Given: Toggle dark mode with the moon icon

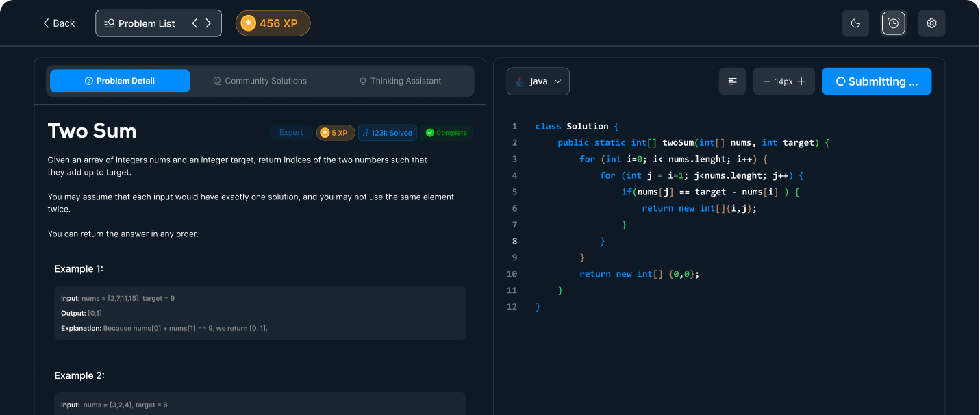Looking at the screenshot, I should (855, 23).
